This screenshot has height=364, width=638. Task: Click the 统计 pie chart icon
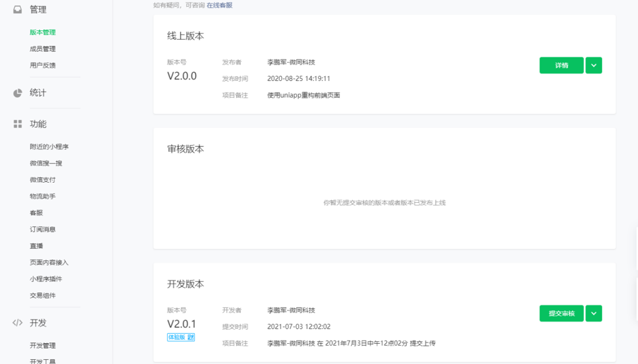18,93
